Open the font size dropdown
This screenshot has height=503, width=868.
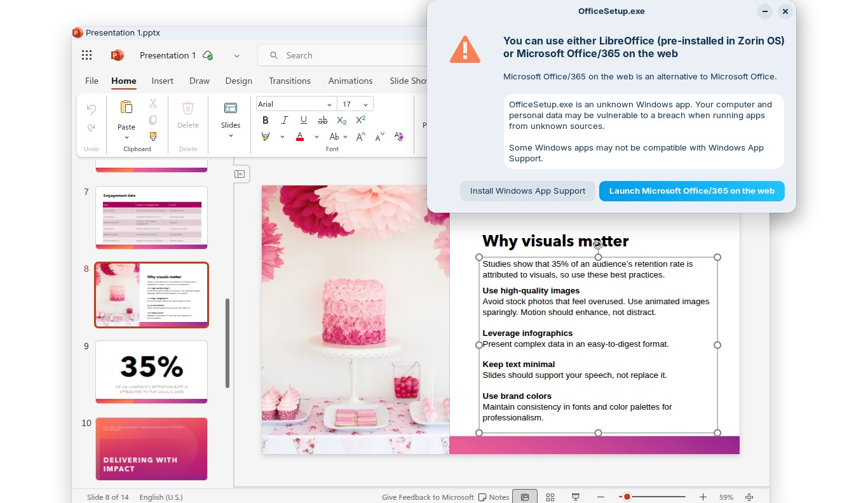365,104
